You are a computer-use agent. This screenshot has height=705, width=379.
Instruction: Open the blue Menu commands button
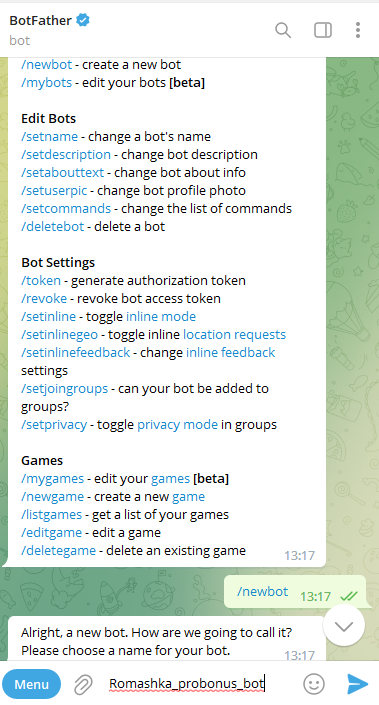pos(31,684)
